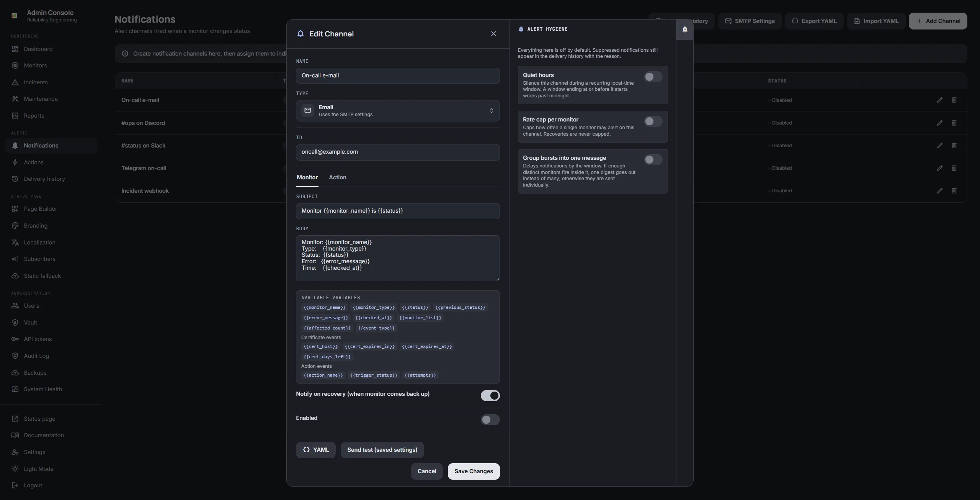Click the Subject template field

(398, 211)
